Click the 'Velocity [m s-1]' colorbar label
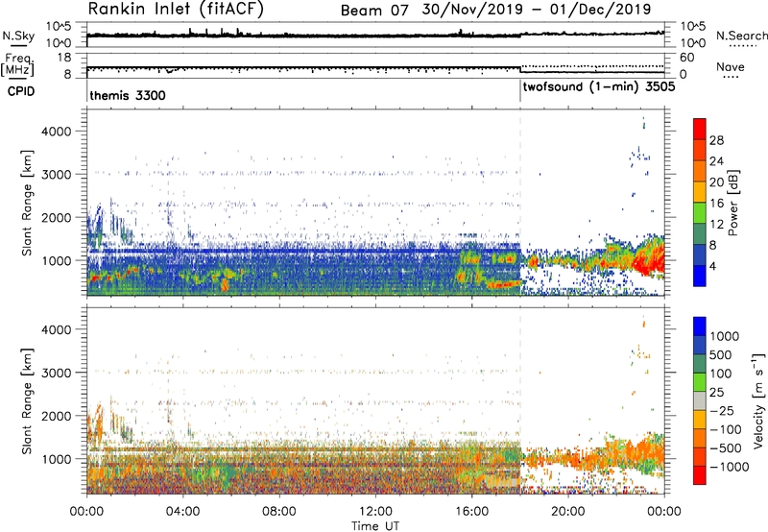 [758, 400]
